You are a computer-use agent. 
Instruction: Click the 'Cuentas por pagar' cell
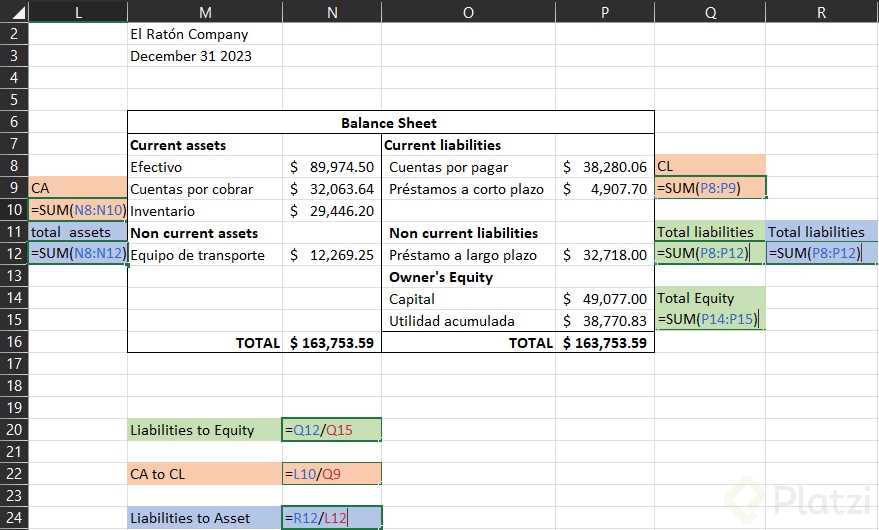pos(468,167)
